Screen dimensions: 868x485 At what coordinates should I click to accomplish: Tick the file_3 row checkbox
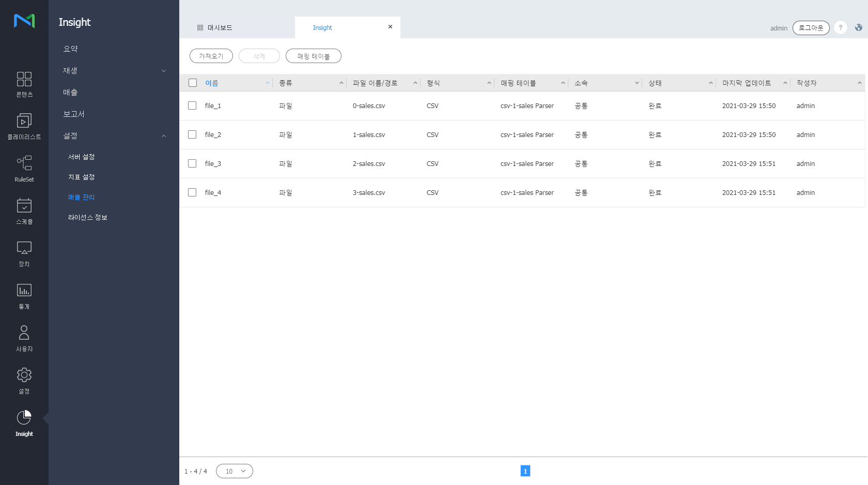click(192, 163)
